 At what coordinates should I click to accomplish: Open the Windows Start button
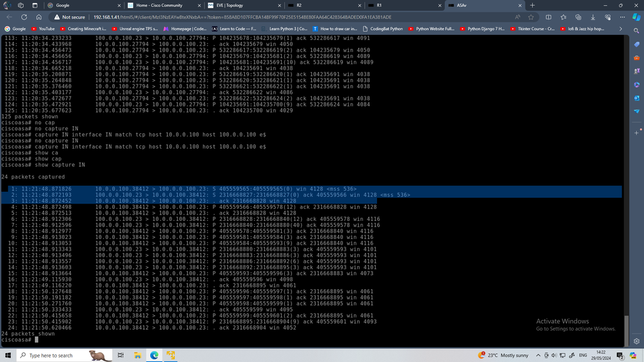coord(8,355)
